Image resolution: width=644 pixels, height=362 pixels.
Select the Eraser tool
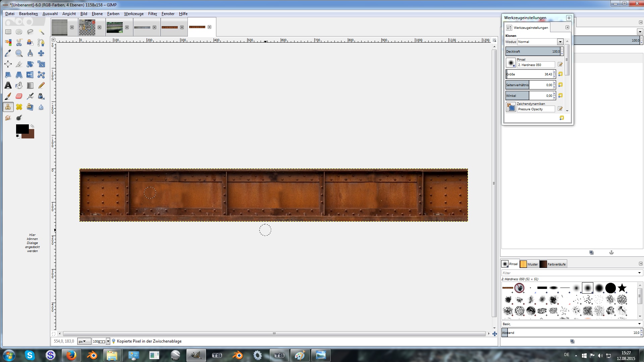pos(19,96)
